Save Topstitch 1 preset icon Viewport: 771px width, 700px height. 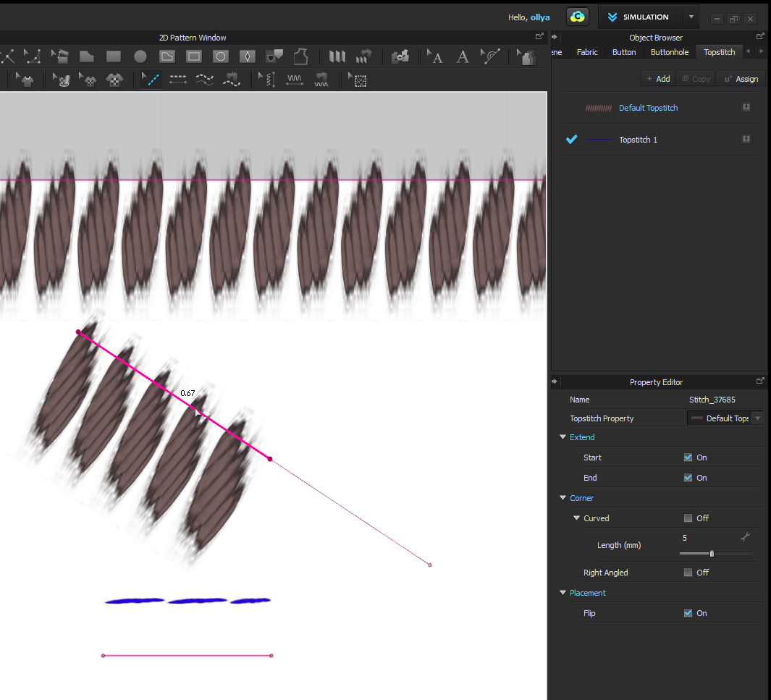[746, 139]
